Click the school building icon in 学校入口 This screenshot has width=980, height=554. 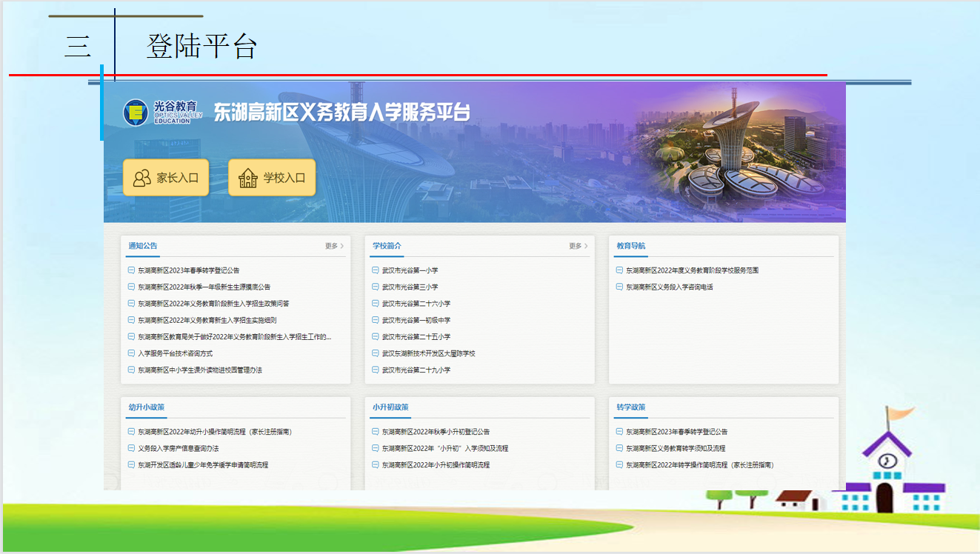tap(247, 178)
